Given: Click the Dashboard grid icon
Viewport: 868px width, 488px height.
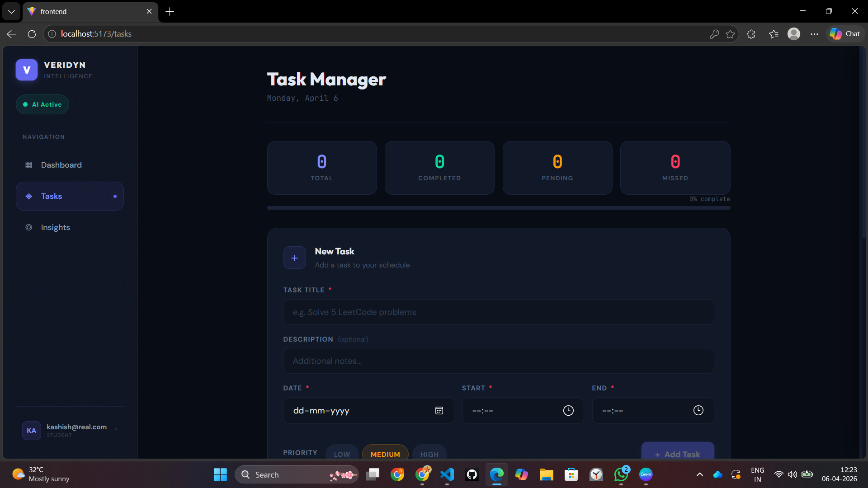Looking at the screenshot, I should [29, 165].
